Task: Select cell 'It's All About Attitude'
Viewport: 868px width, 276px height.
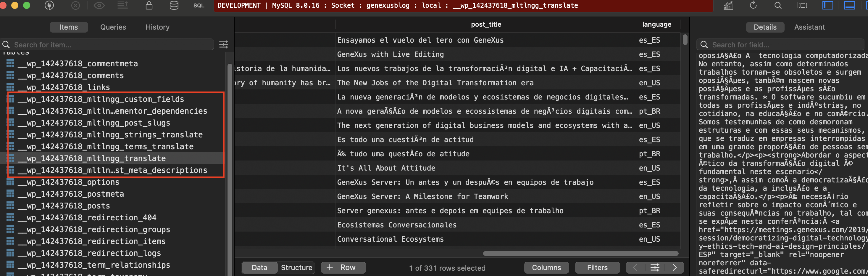Action: coord(386,168)
